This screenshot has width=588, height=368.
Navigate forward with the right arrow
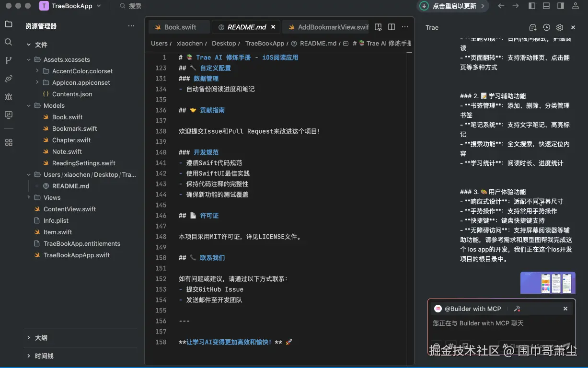point(516,6)
